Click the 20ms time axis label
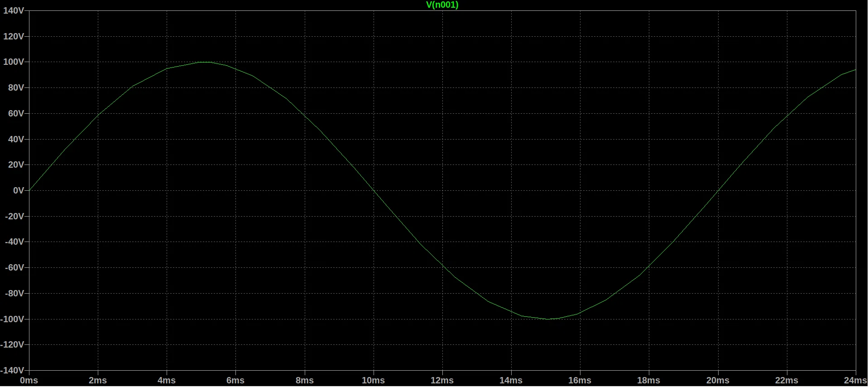The height and width of the screenshot is (387, 868). tap(718, 381)
